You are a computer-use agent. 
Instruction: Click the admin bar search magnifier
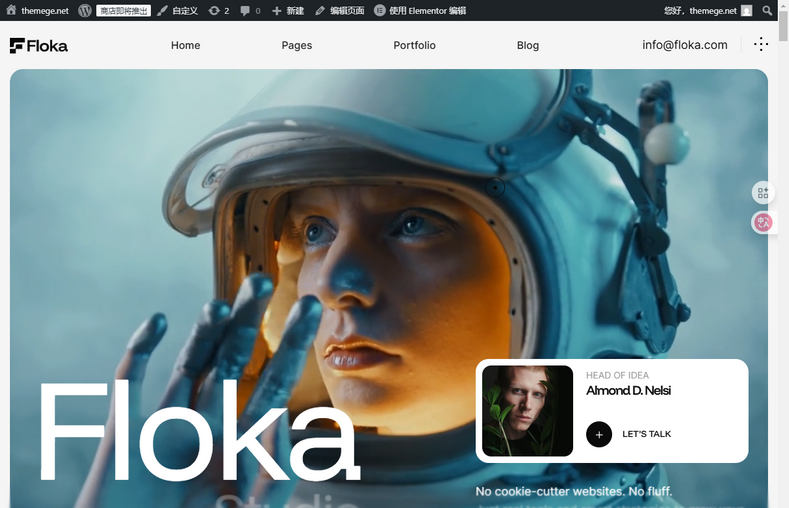click(x=767, y=10)
